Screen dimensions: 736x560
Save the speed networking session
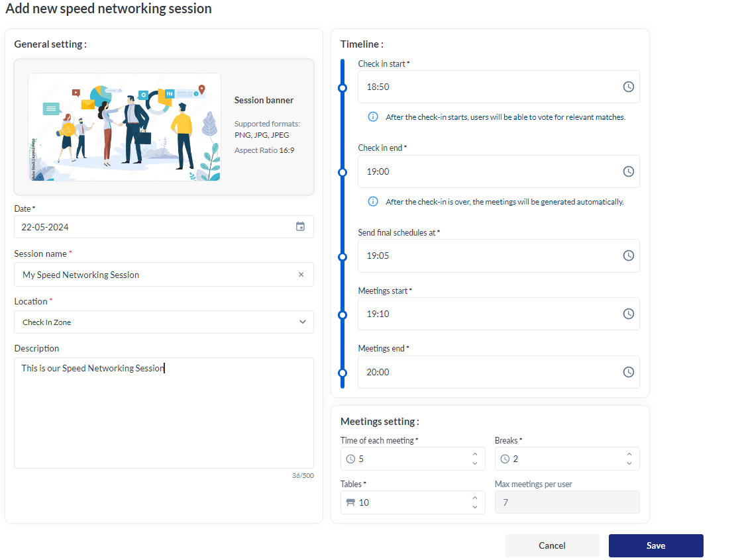tap(655, 545)
